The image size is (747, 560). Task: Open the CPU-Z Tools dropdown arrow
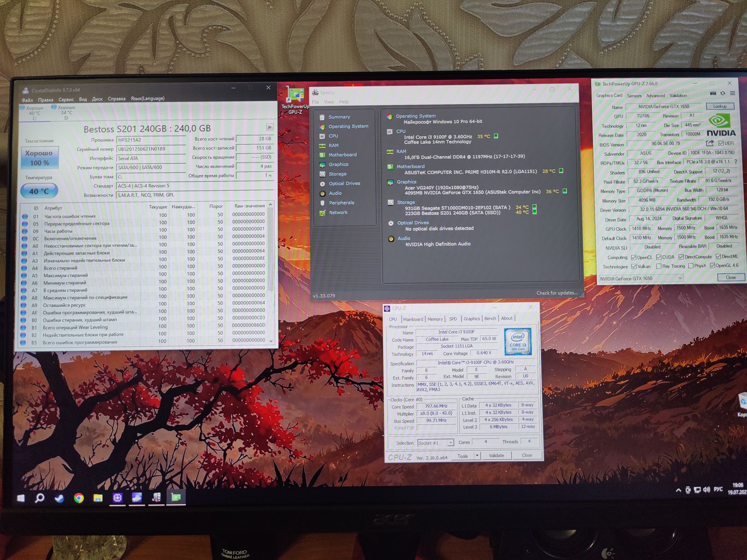477,455
